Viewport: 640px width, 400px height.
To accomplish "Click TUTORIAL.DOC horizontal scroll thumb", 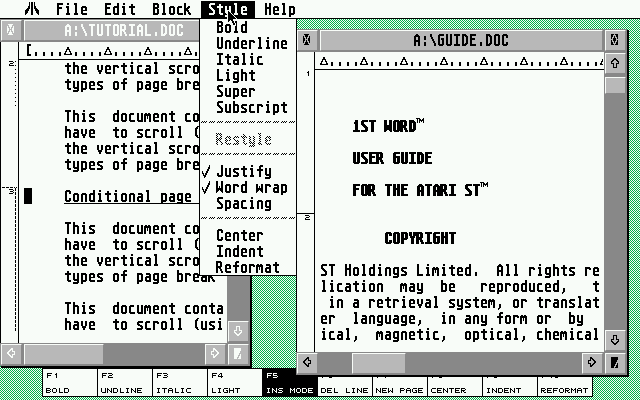I will tap(64, 353).
